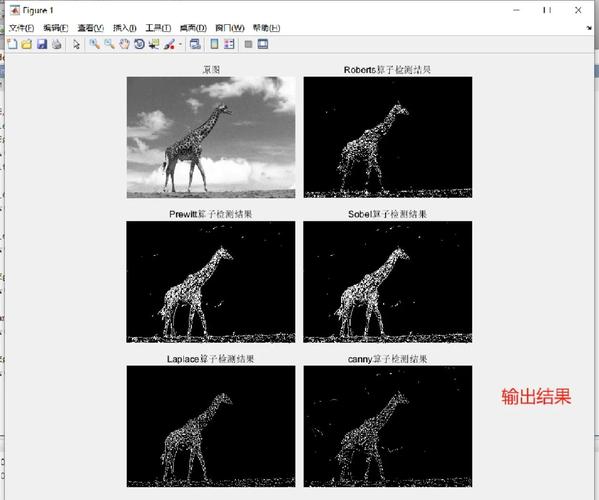Click the Link Plot toolbar icon

click(x=195, y=44)
